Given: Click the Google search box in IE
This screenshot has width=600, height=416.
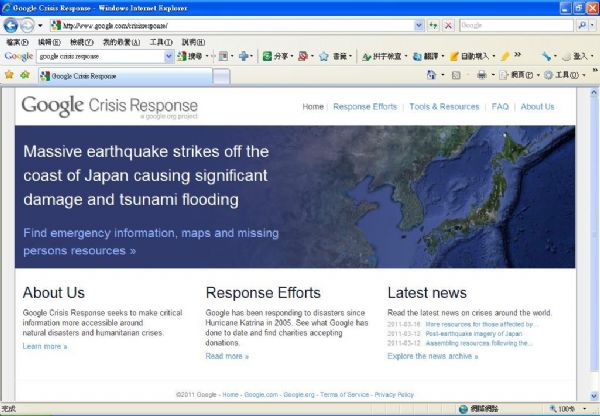Looking at the screenshot, I should [516, 26].
